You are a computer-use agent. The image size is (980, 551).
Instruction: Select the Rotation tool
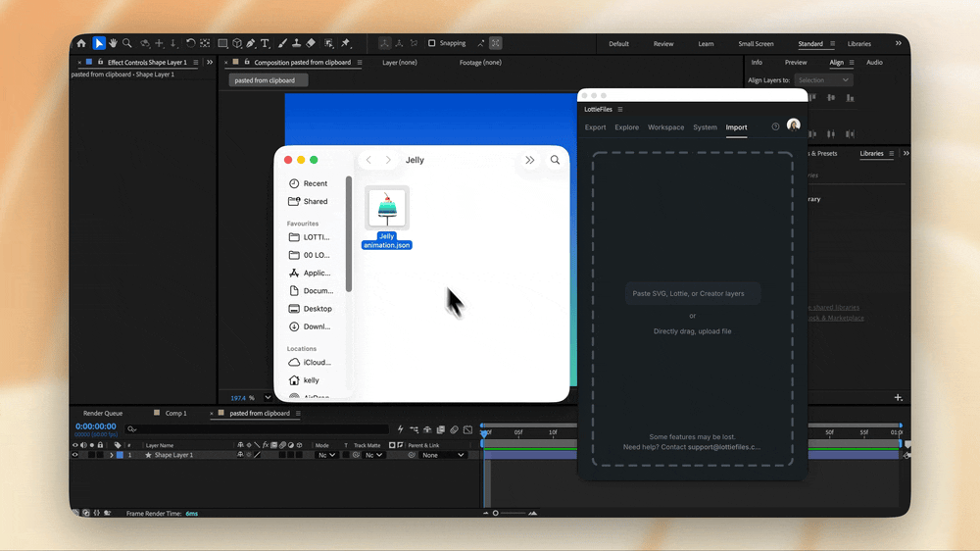tap(190, 43)
